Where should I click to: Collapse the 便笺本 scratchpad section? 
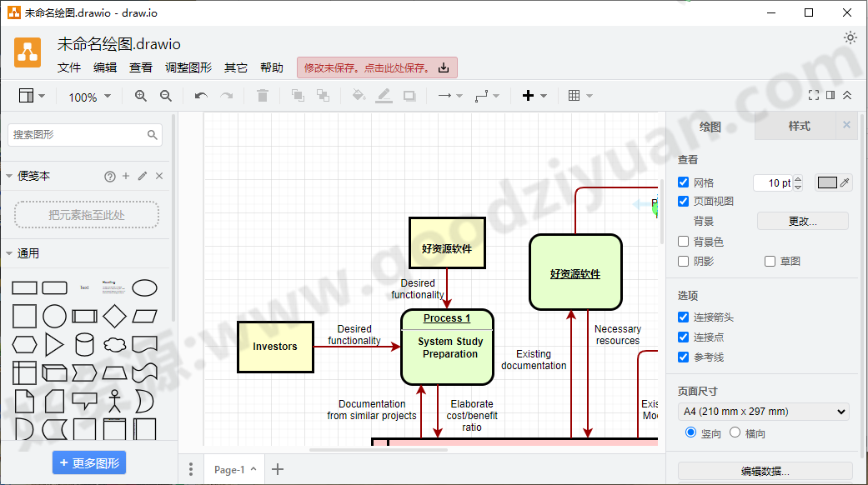point(10,176)
